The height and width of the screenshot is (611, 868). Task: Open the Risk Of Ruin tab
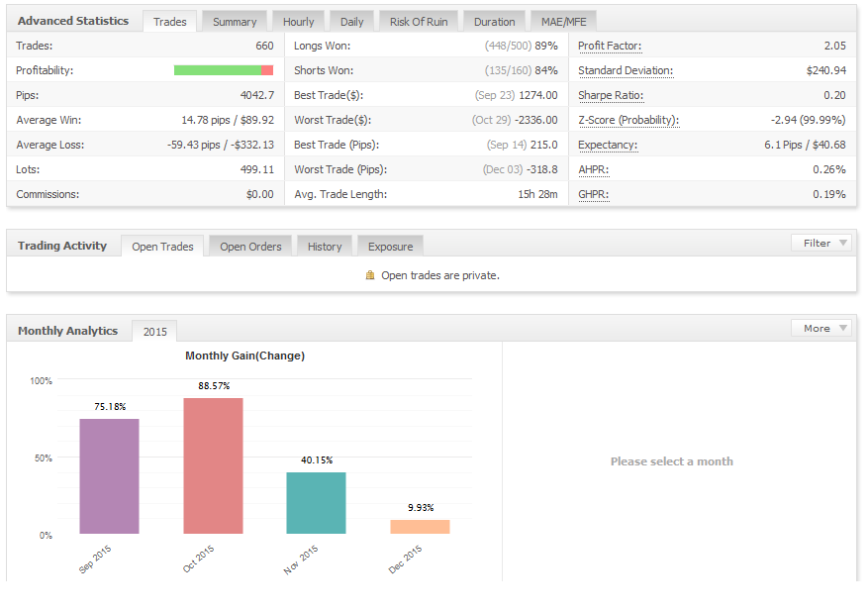419,22
